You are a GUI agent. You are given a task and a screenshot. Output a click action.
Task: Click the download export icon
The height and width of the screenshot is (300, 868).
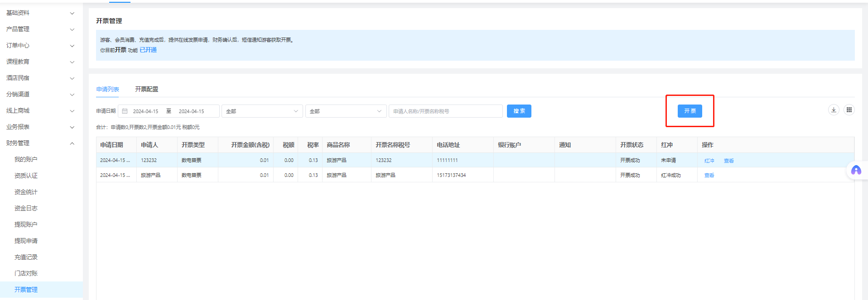pos(834,110)
